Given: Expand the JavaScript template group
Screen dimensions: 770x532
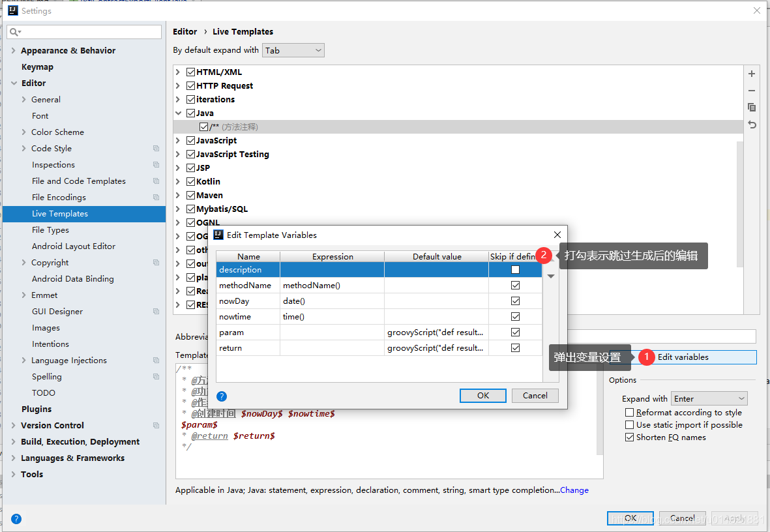Looking at the screenshot, I should (178, 140).
